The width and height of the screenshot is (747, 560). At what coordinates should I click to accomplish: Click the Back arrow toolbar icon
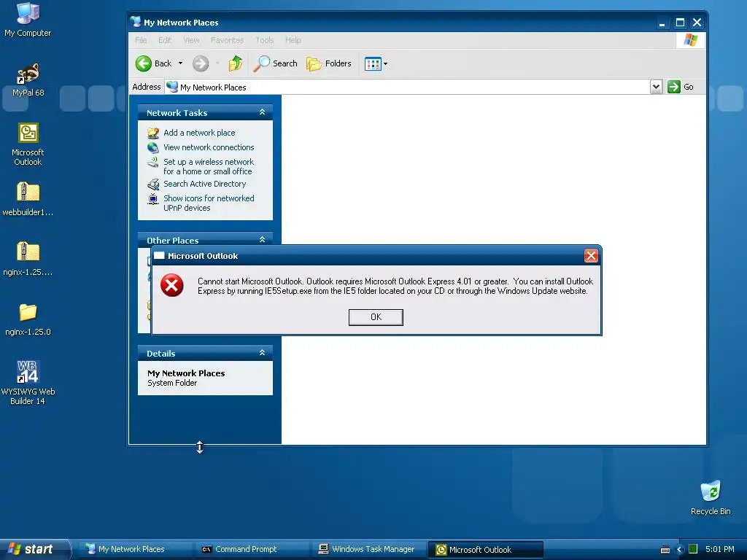click(144, 63)
